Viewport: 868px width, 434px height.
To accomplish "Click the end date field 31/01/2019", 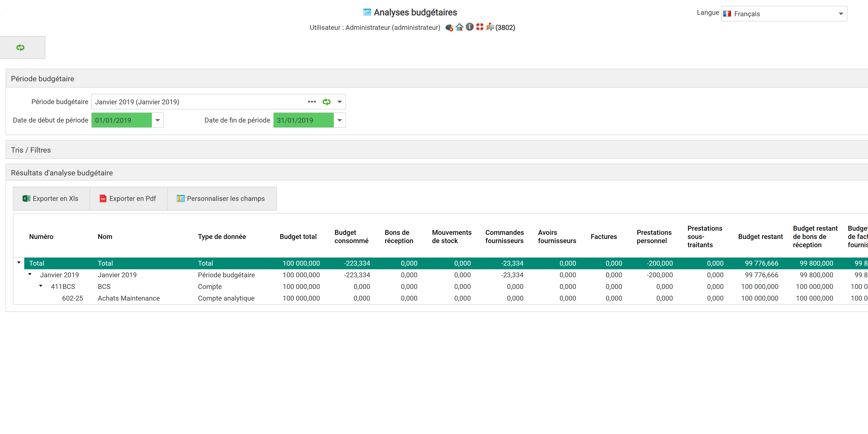I will click(303, 120).
